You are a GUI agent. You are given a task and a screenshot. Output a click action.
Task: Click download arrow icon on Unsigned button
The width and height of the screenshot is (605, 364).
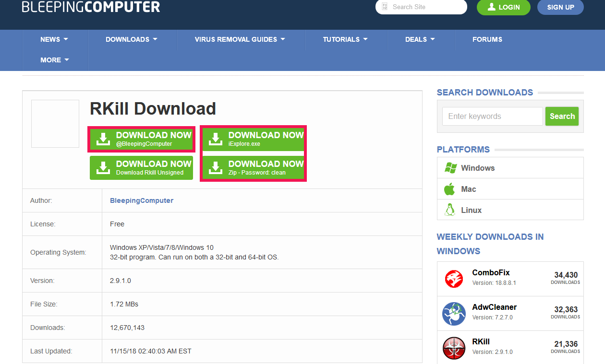click(103, 168)
